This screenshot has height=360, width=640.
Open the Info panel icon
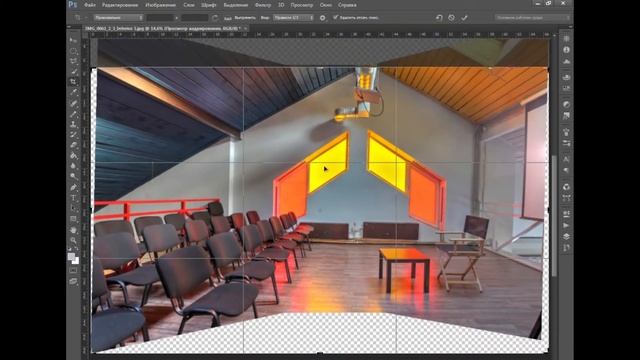[x=567, y=50]
